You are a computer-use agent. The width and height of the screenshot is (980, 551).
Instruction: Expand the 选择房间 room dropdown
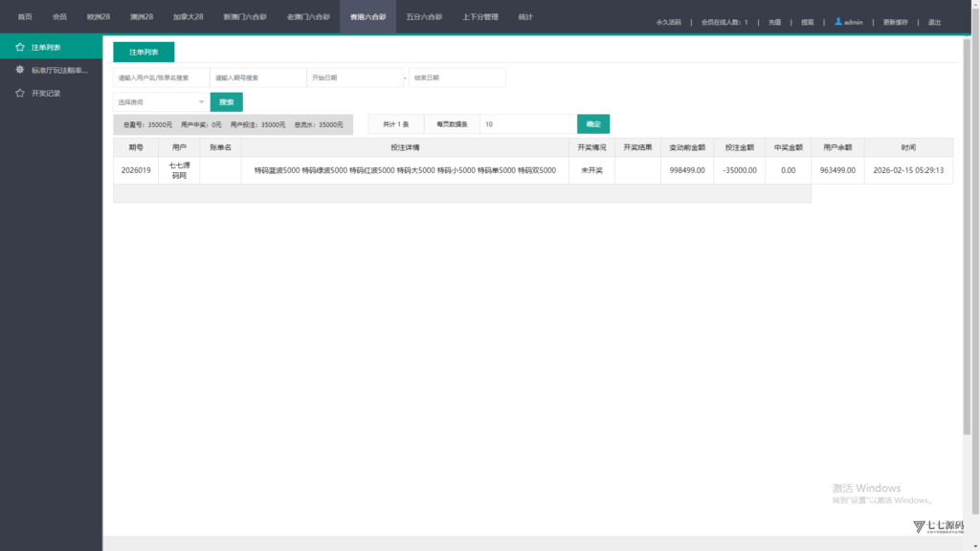pos(161,101)
